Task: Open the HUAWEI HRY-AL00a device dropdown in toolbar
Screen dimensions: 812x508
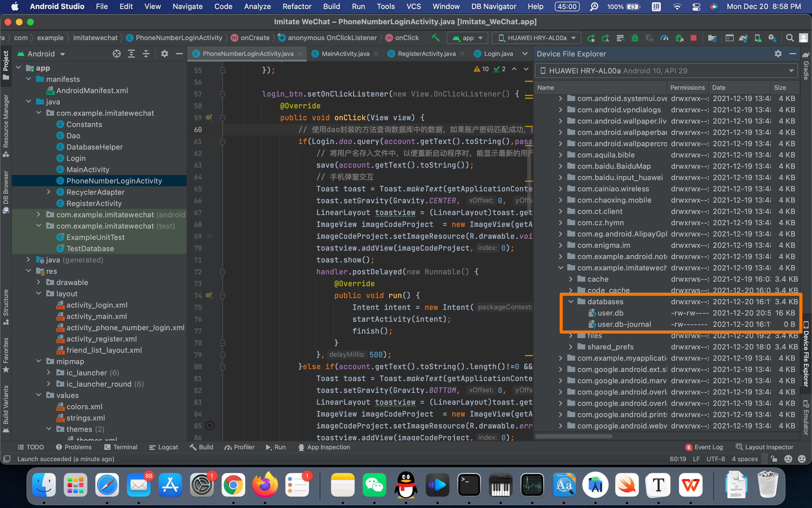Action: pyautogui.click(x=537, y=38)
